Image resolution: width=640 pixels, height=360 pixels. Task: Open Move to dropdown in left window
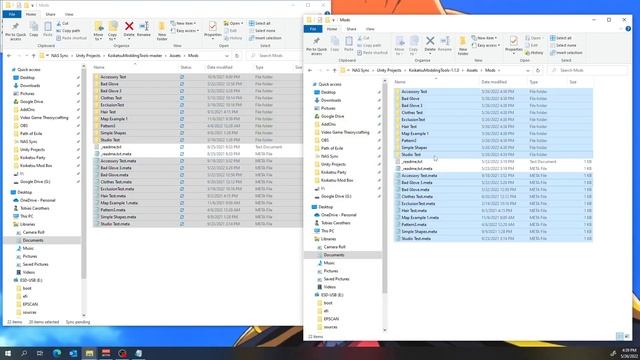click(99, 31)
